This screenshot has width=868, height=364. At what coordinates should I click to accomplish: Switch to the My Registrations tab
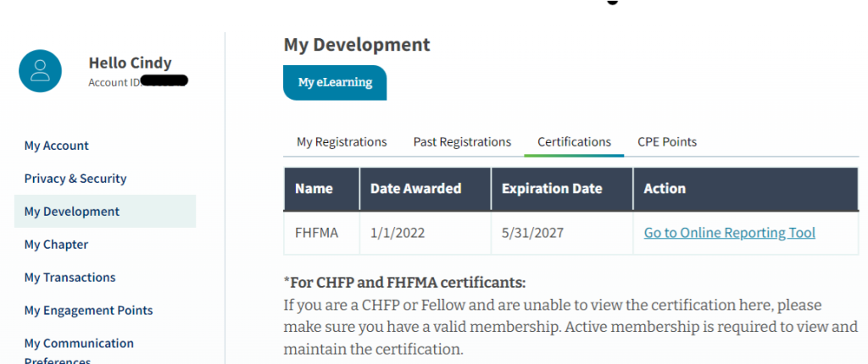click(x=342, y=142)
